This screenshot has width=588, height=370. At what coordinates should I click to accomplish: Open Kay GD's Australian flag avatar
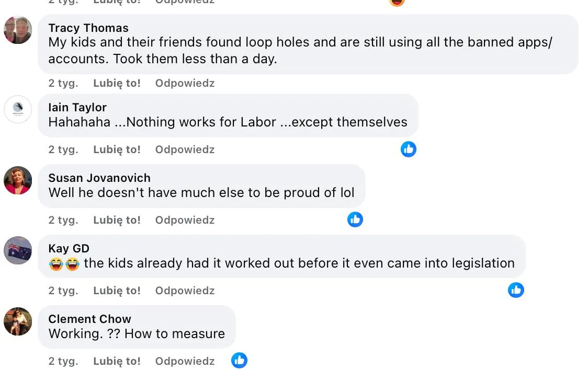coord(18,250)
